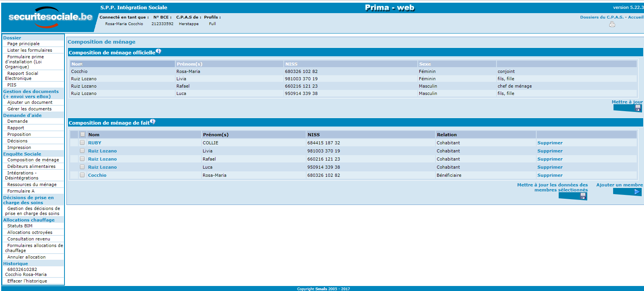Open Rapport under Demande d'aide
The image size is (644, 291).
click(x=15, y=128)
